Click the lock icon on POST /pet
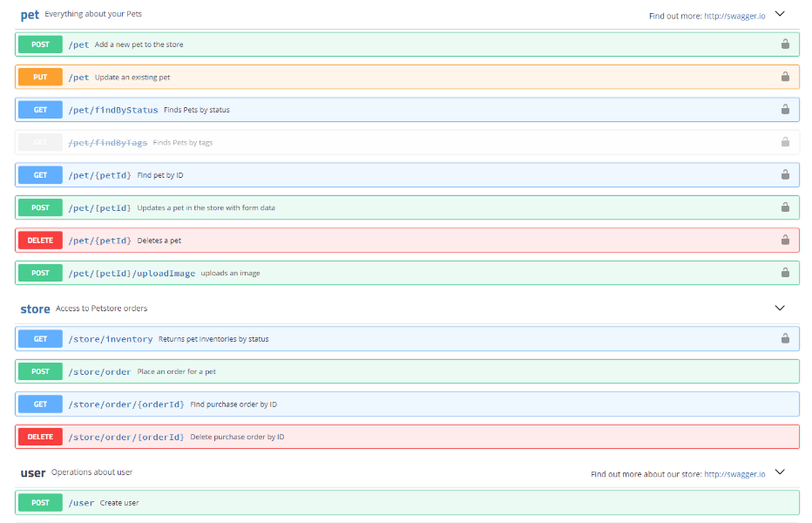Image resolution: width=812 pixels, height=523 pixels. click(x=785, y=44)
